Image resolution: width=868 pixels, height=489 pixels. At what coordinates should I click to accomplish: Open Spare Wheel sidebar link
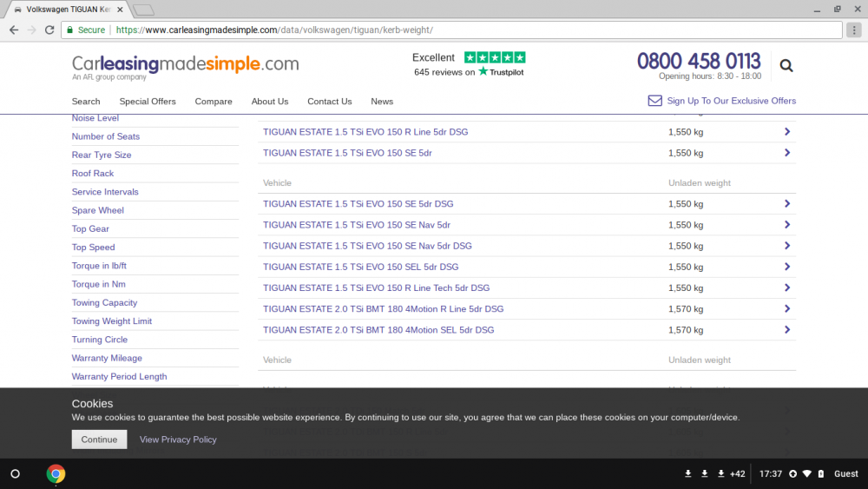point(98,210)
